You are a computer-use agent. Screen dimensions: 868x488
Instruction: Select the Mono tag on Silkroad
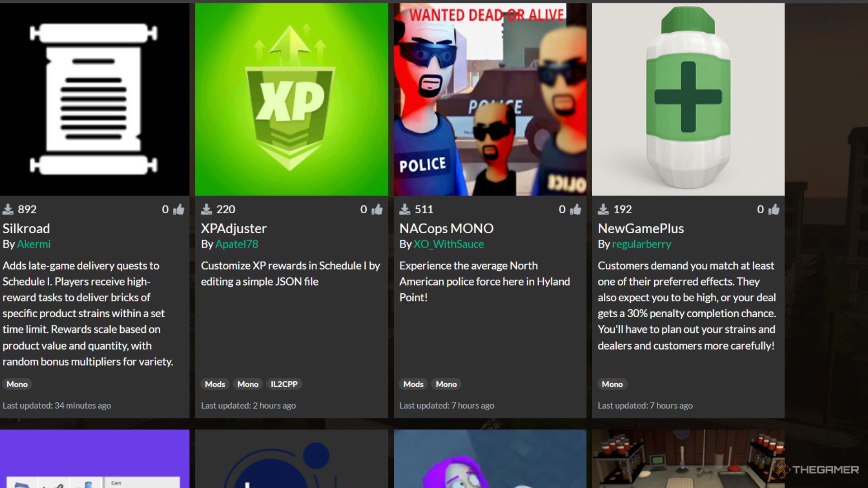pyautogui.click(x=17, y=384)
